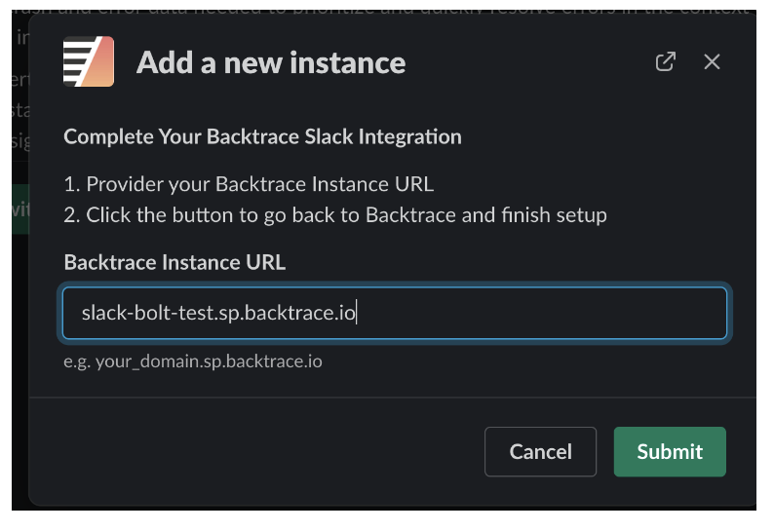The image size is (774, 532).
Task: Click the Submit button
Action: [670, 452]
